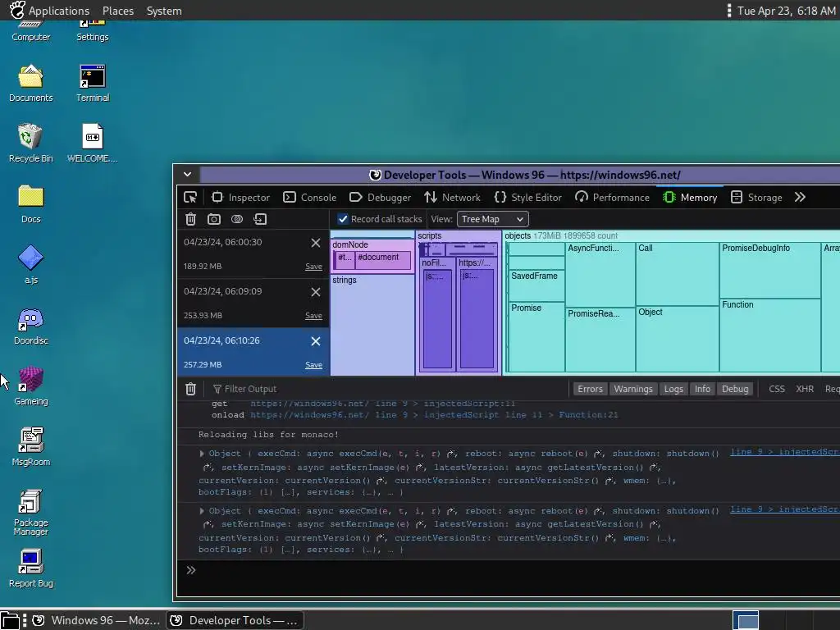Click the import snapshot icon

click(x=260, y=219)
